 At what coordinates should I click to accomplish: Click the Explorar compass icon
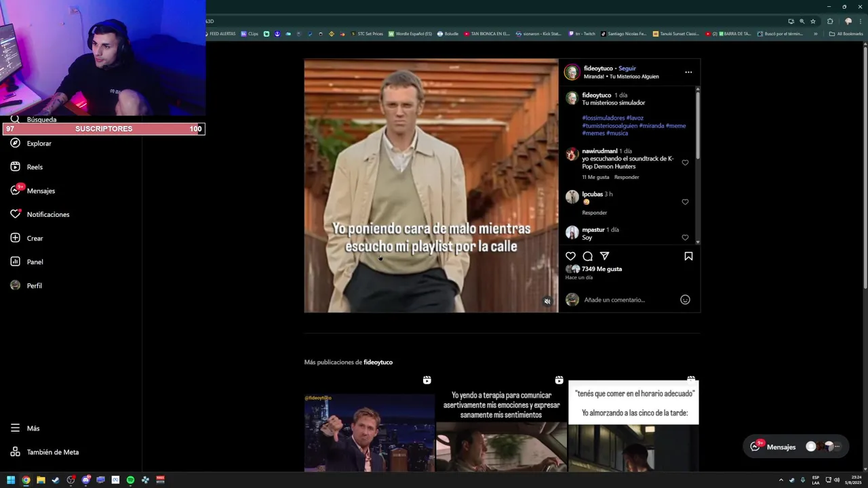(15, 143)
